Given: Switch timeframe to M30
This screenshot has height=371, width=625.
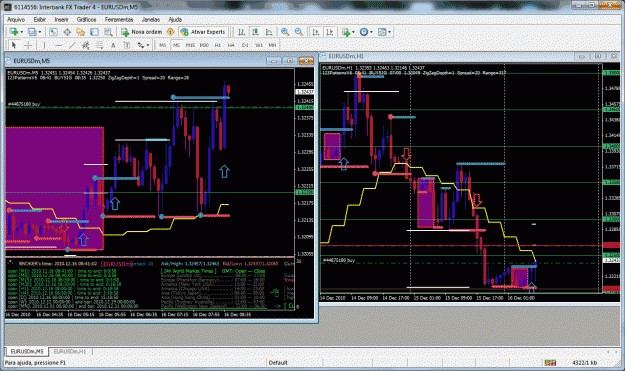Looking at the screenshot, I should pos(204,45).
